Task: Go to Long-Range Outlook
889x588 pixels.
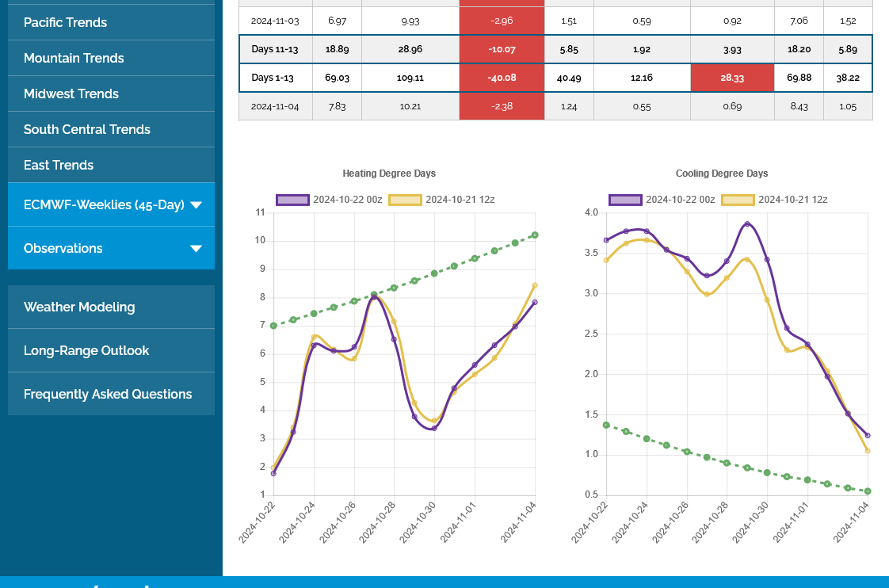Action: (86, 350)
